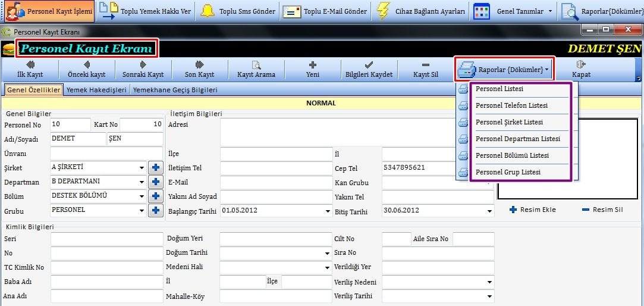Click plus button beside Grubu field
This screenshot has height=306, width=644.
[x=155, y=210]
